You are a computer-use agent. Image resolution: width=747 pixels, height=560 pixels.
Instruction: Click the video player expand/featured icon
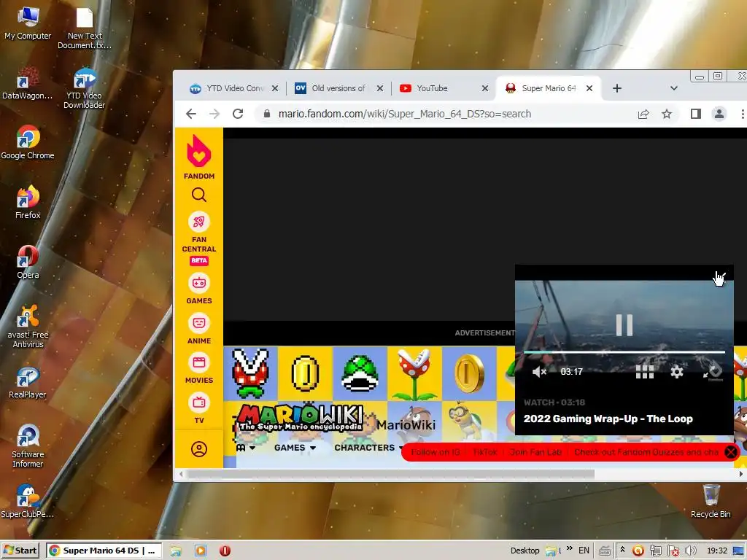[713, 371]
